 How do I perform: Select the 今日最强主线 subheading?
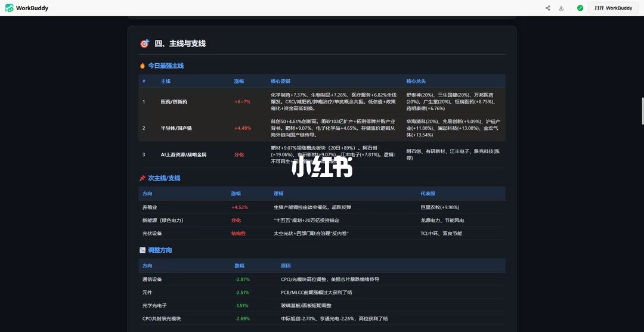(x=166, y=66)
